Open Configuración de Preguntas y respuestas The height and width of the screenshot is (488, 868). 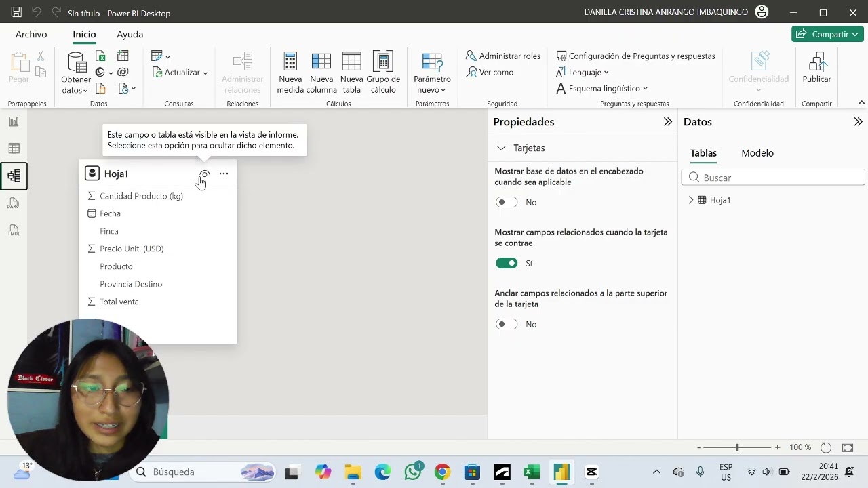[635, 56]
